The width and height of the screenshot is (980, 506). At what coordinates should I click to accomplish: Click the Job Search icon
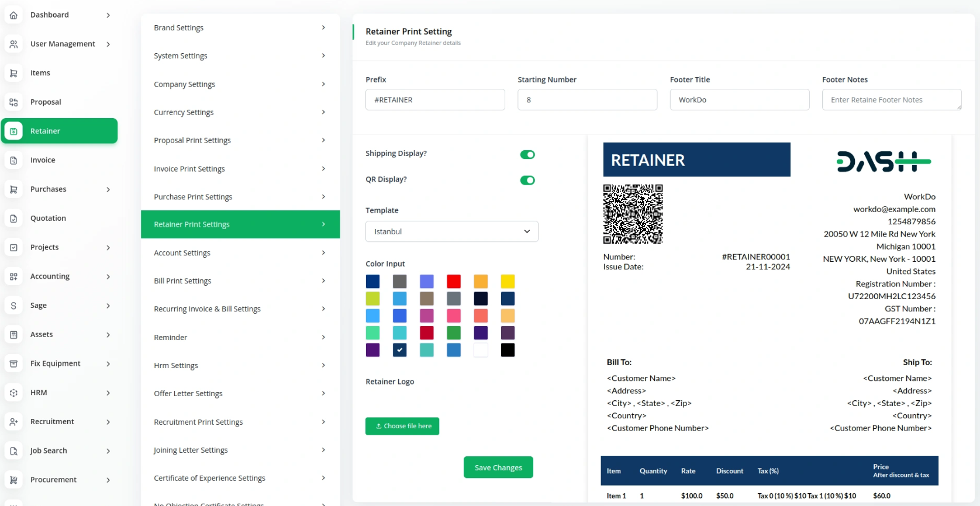tap(13, 451)
